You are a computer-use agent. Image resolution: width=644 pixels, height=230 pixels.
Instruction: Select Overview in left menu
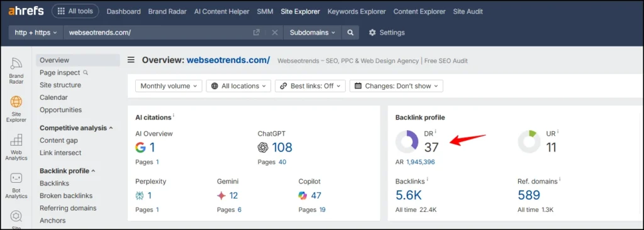coord(77,60)
